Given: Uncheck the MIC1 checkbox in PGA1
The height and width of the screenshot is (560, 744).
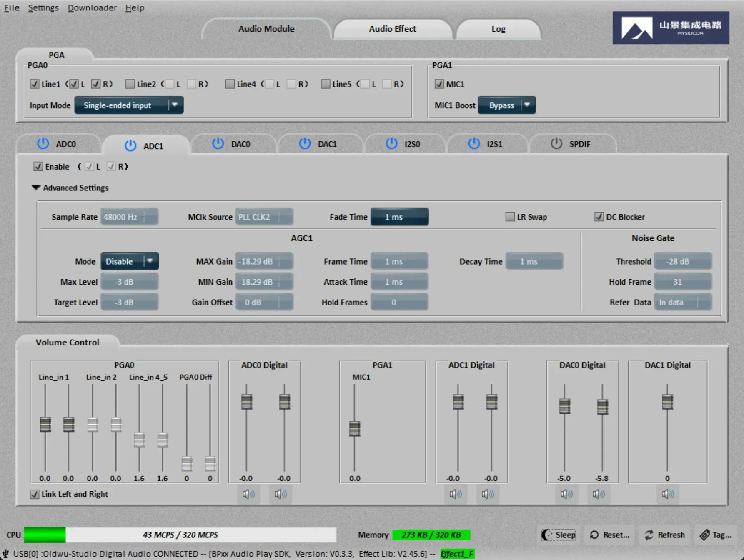Looking at the screenshot, I should coord(439,84).
